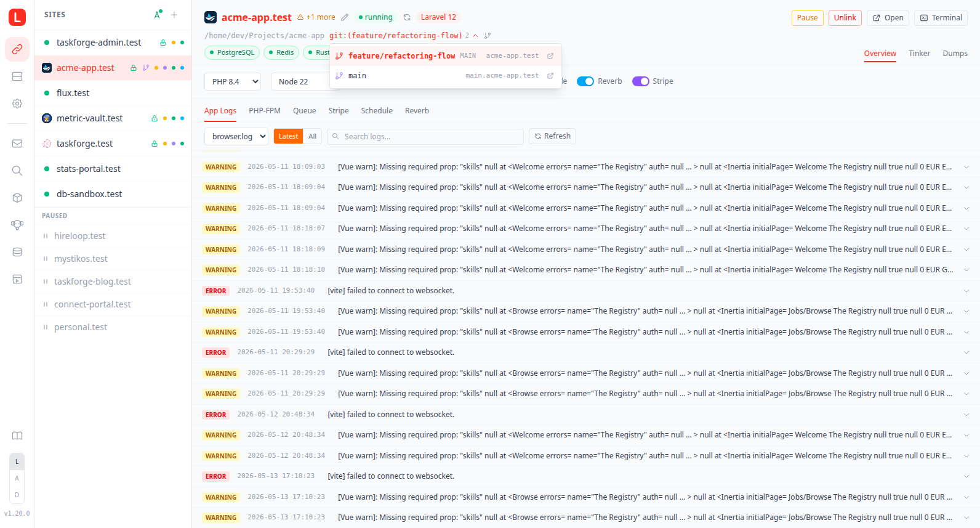Viewport: 980px width, 528px height.
Task: Select the A theme option
Action: pyautogui.click(x=17, y=478)
